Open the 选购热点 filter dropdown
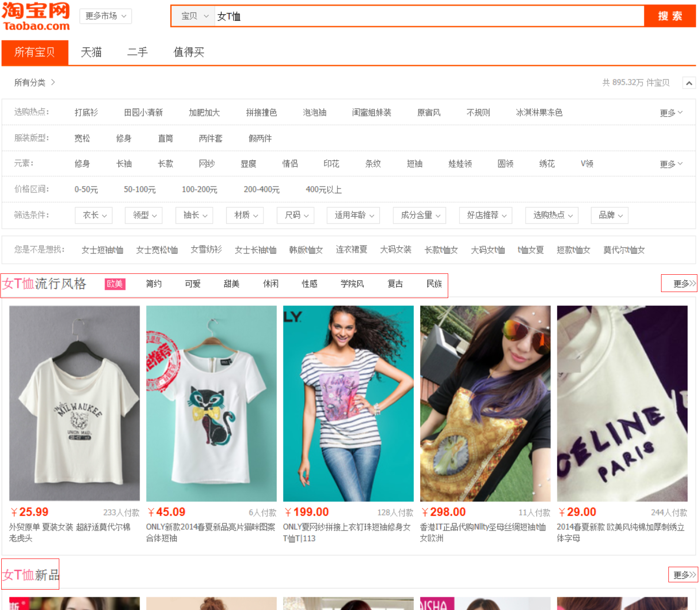700x610 pixels. [552, 215]
